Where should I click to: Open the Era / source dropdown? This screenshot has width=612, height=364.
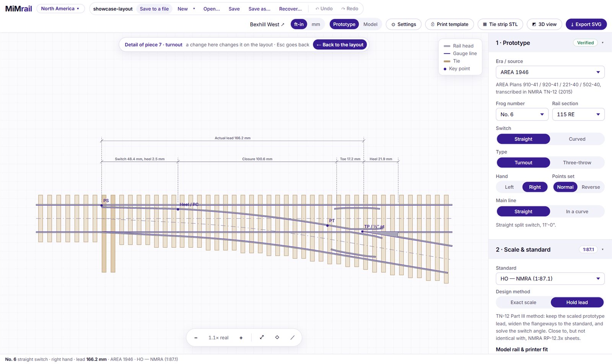pos(550,72)
